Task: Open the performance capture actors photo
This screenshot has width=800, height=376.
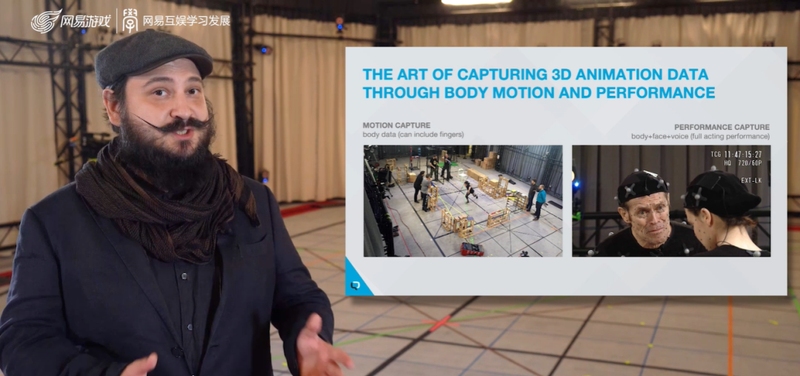Action: point(671,200)
